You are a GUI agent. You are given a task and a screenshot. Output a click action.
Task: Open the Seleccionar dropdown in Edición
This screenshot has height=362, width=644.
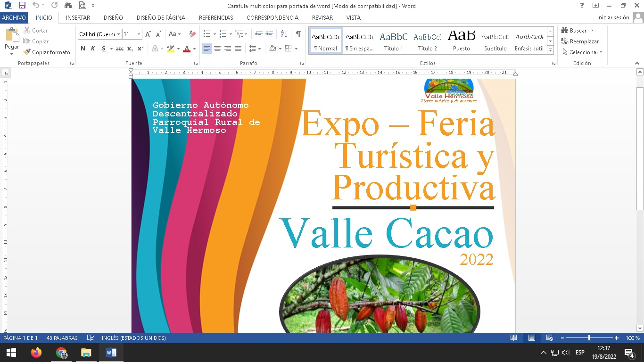point(583,52)
